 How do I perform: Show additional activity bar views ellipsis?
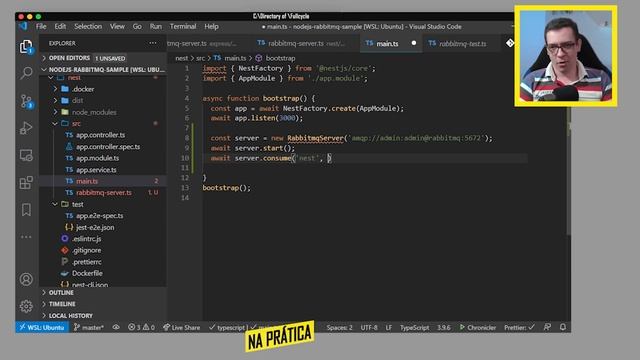click(x=26, y=237)
